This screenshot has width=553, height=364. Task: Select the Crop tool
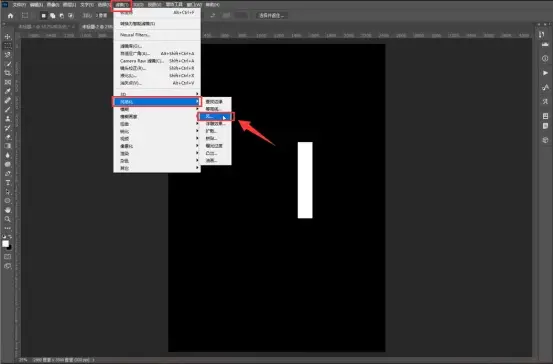[x=7, y=73]
